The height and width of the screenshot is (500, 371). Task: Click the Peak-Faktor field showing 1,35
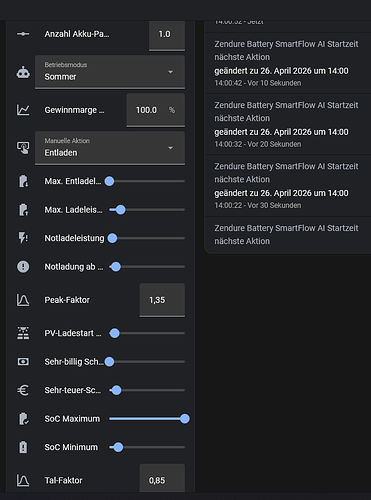[162, 300]
